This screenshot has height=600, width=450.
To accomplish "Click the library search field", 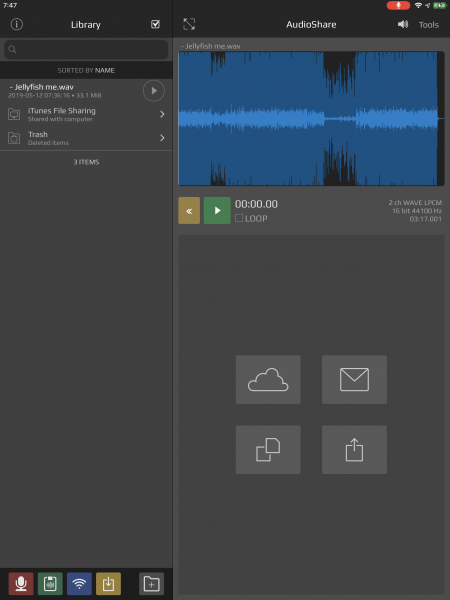I will 86,49.
